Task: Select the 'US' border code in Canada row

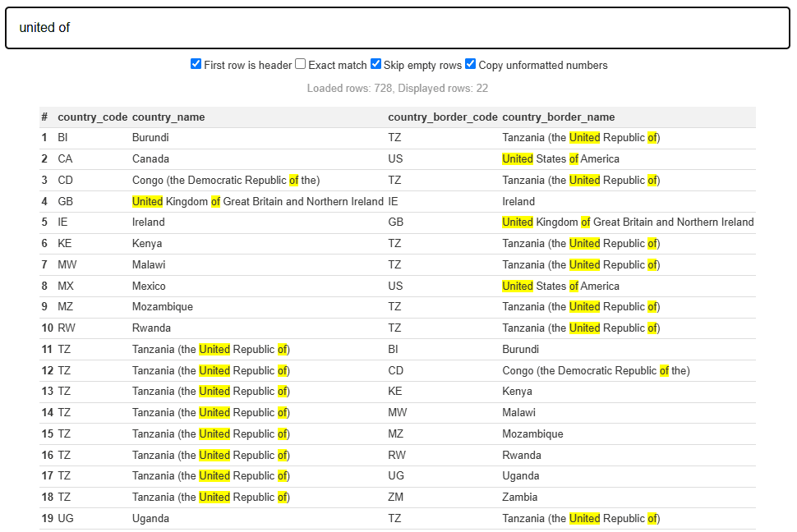Action: [x=395, y=159]
